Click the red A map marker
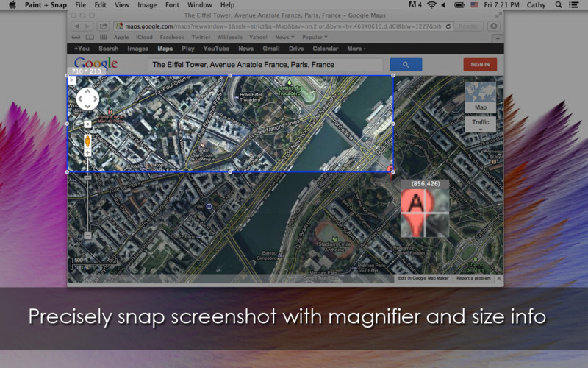This screenshot has height=368, width=588. (x=390, y=171)
